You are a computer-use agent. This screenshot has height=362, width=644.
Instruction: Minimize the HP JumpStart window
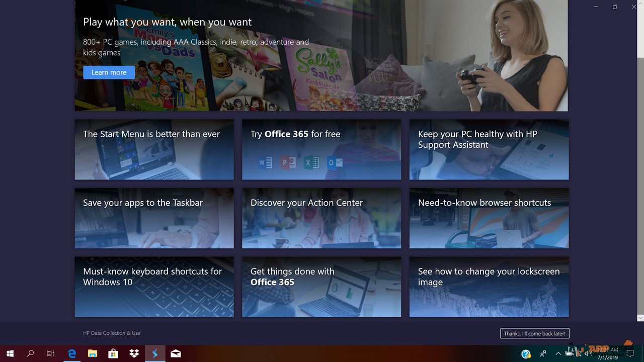(596, 7)
